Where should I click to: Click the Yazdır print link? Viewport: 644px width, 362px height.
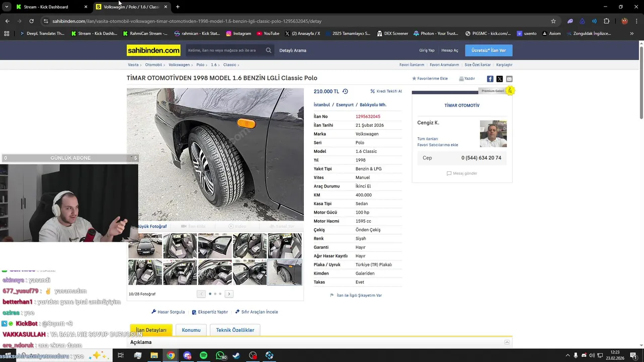tap(467, 79)
